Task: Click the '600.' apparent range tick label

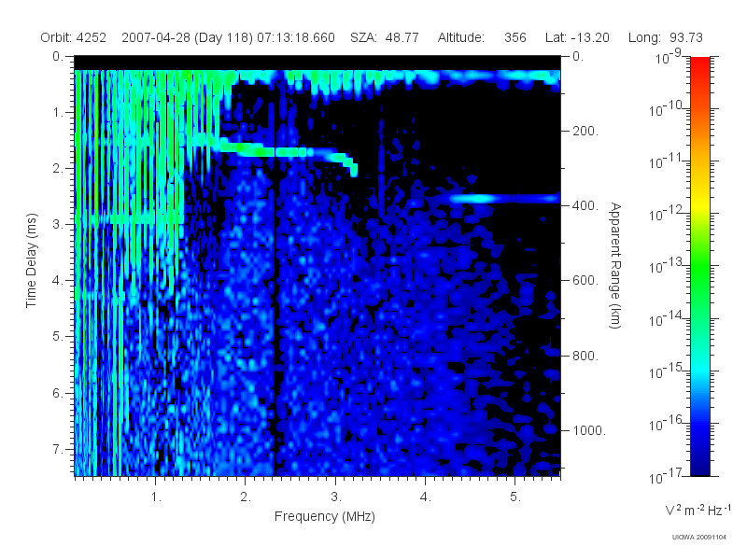Action: 585,281
